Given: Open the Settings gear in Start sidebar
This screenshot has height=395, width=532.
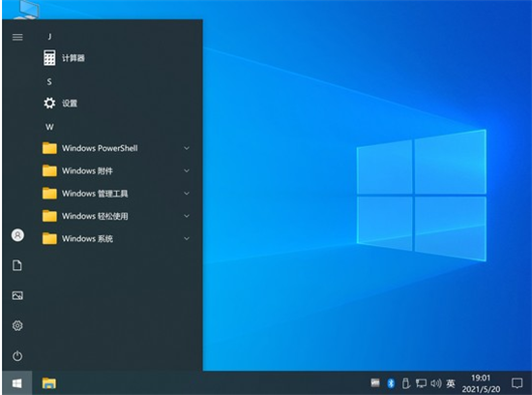Looking at the screenshot, I should point(17,325).
